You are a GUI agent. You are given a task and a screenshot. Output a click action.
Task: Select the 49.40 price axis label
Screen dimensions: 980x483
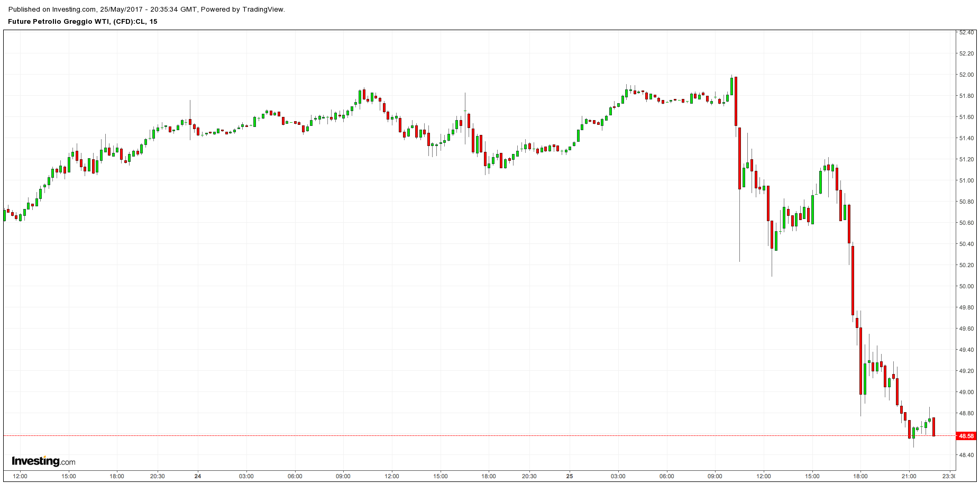tap(966, 350)
